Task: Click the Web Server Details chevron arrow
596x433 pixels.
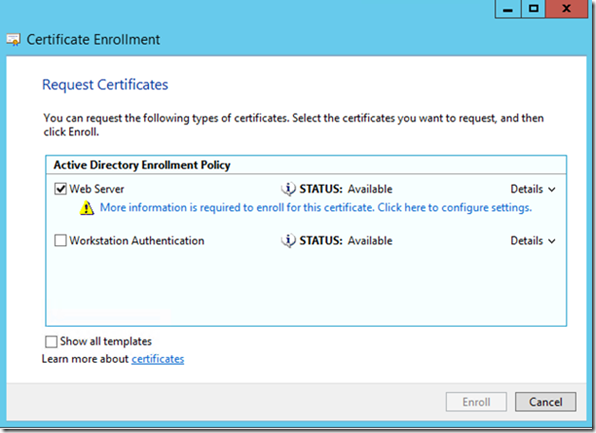Action: click(552, 189)
